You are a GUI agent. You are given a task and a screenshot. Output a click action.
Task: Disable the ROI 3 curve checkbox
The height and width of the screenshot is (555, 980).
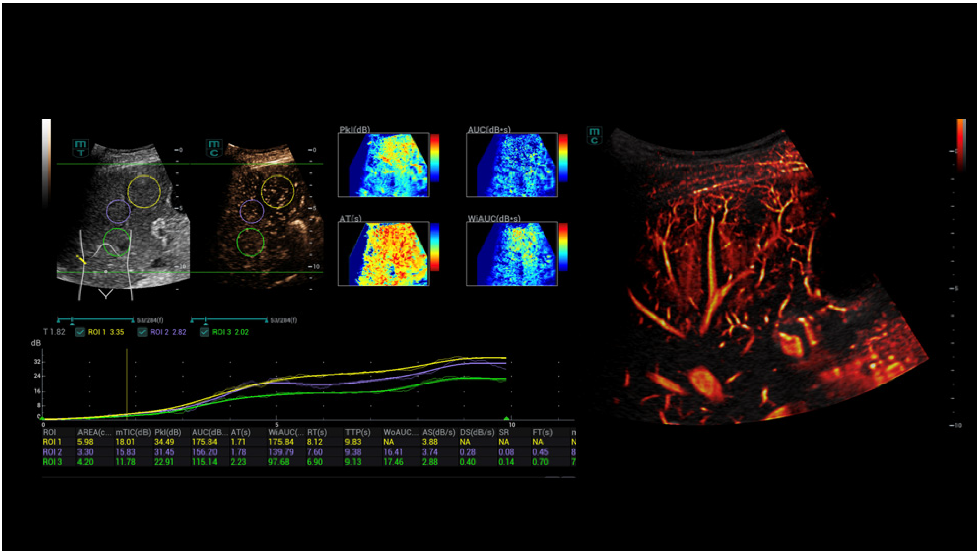(x=205, y=332)
